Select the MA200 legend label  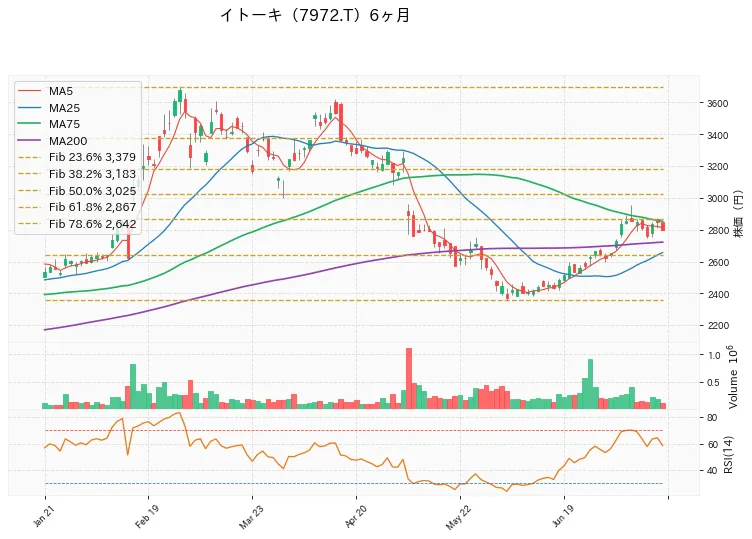tap(68, 141)
